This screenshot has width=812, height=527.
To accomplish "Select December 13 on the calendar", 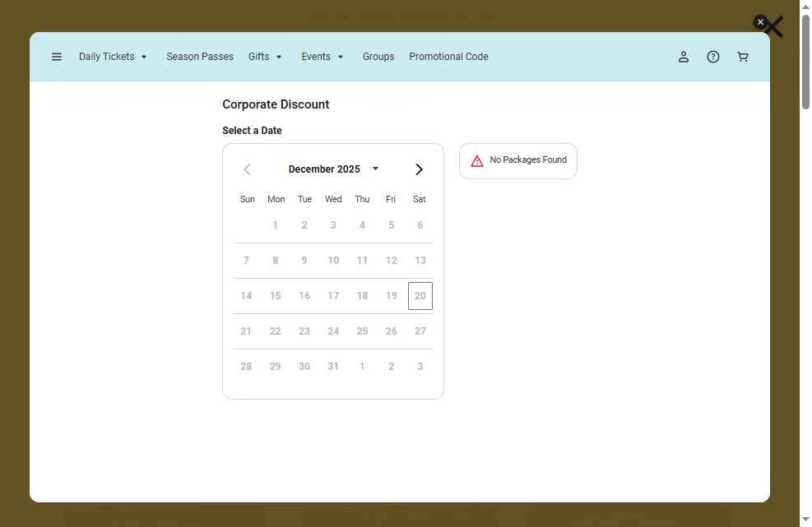I will (420, 261).
